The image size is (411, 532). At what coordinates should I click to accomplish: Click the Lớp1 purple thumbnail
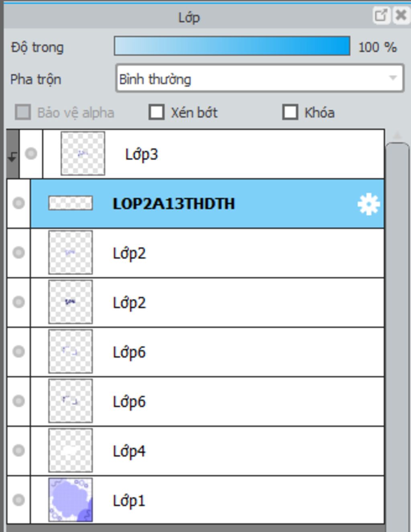pyautogui.click(x=70, y=500)
